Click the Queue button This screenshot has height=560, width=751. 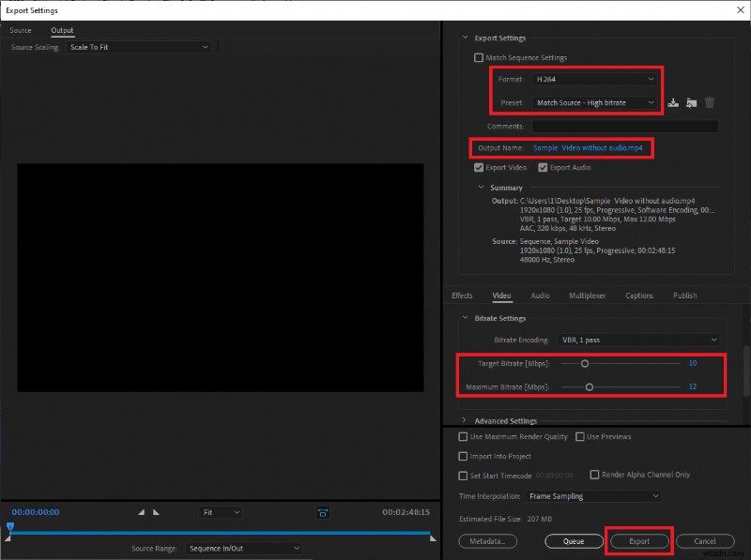pyautogui.click(x=574, y=541)
